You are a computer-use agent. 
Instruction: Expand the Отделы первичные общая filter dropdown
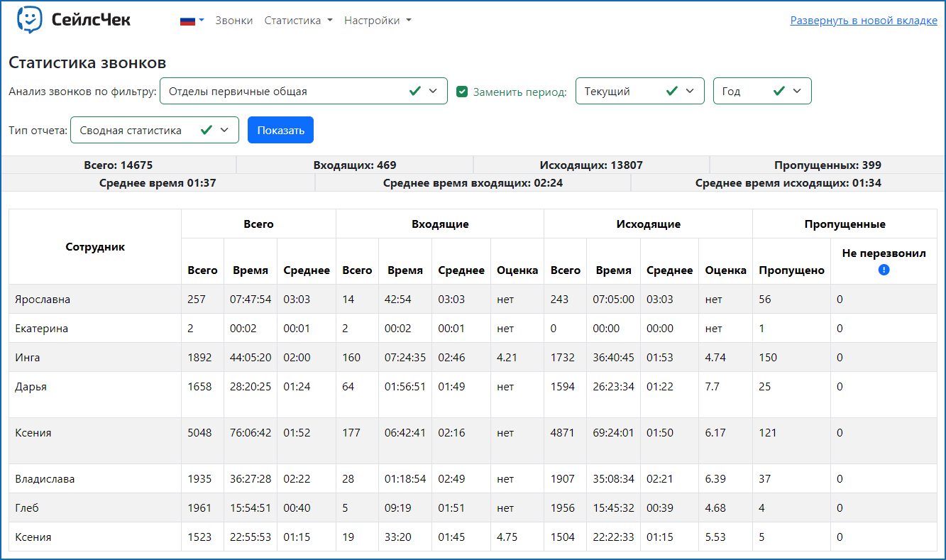(x=303, y=91)
